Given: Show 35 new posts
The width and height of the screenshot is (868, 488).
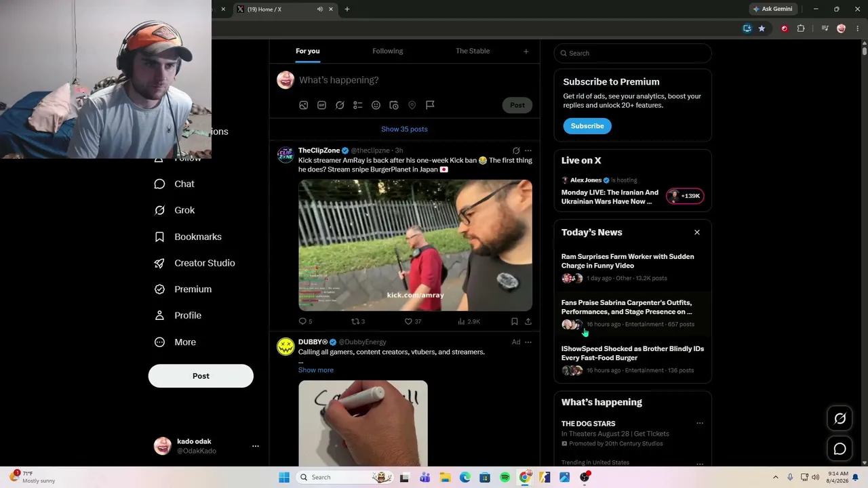Looking at the screenshot, I should point(404,129).
